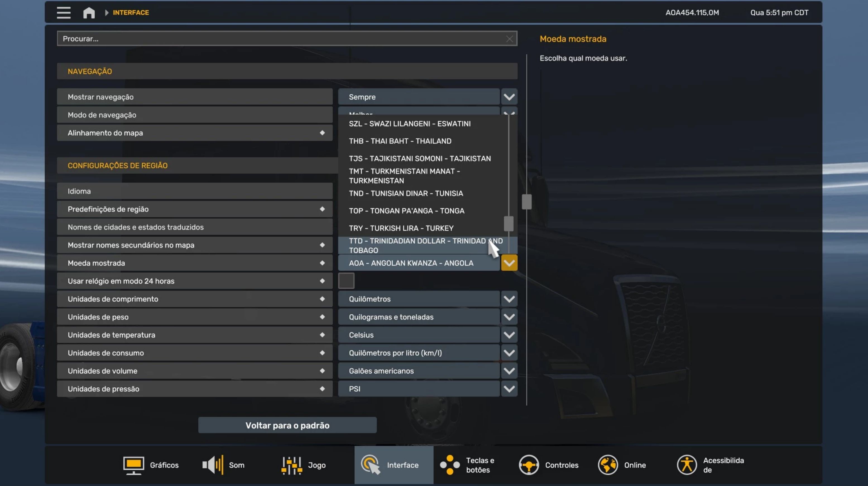868x486 pixels.
Task: Open Online globe icon
Action: pyautogui.click(x=608, y=465)
